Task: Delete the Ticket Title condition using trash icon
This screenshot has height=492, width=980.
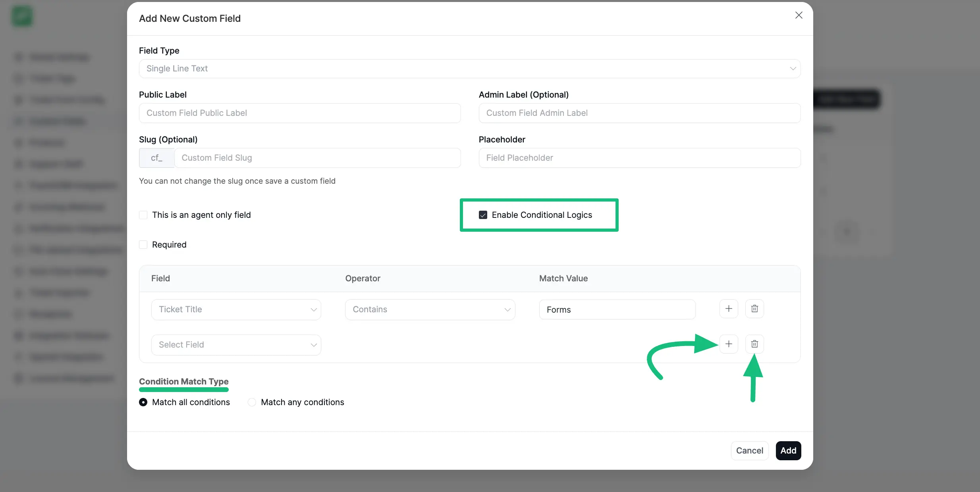Action: pos(754,308)
